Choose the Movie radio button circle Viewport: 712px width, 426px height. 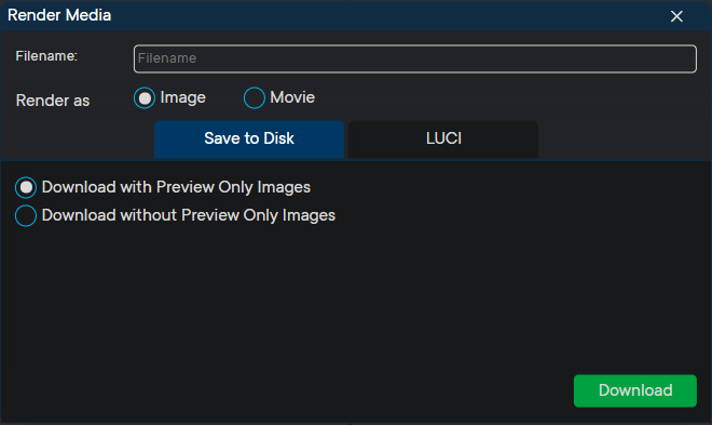pos(255,98)
